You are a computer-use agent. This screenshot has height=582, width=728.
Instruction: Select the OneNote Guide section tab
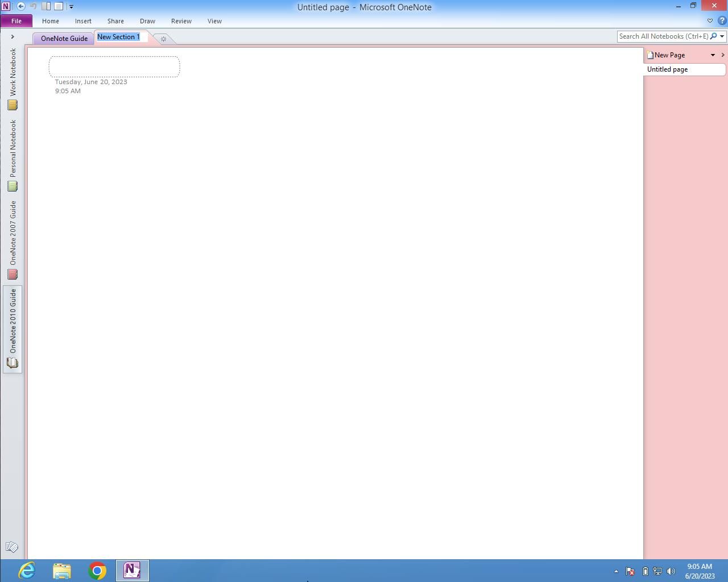[64, 39]
